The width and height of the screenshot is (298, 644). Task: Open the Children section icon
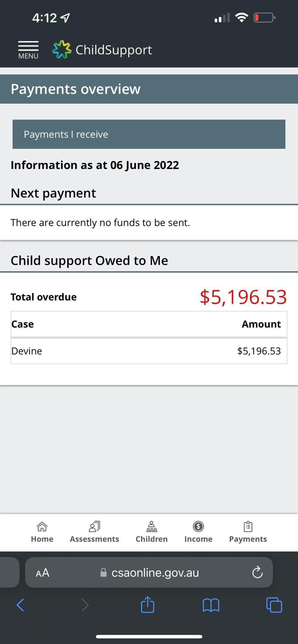coord(151,526)
